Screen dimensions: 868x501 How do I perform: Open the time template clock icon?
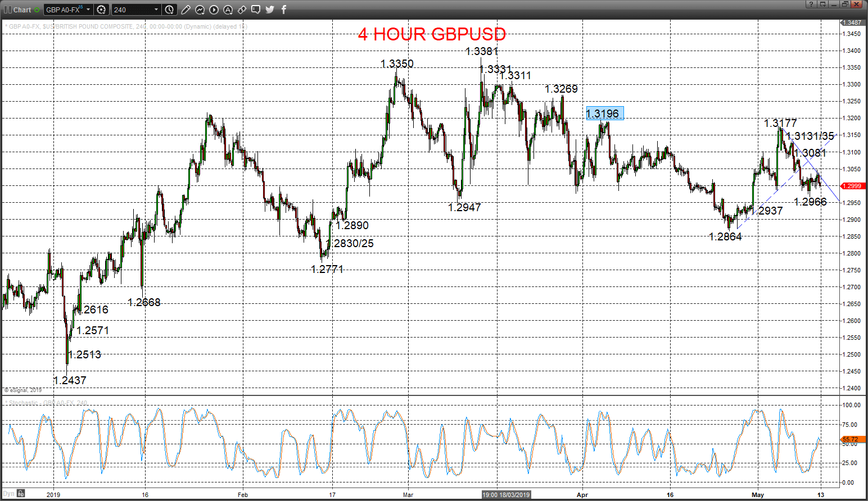tap(170, 10)
